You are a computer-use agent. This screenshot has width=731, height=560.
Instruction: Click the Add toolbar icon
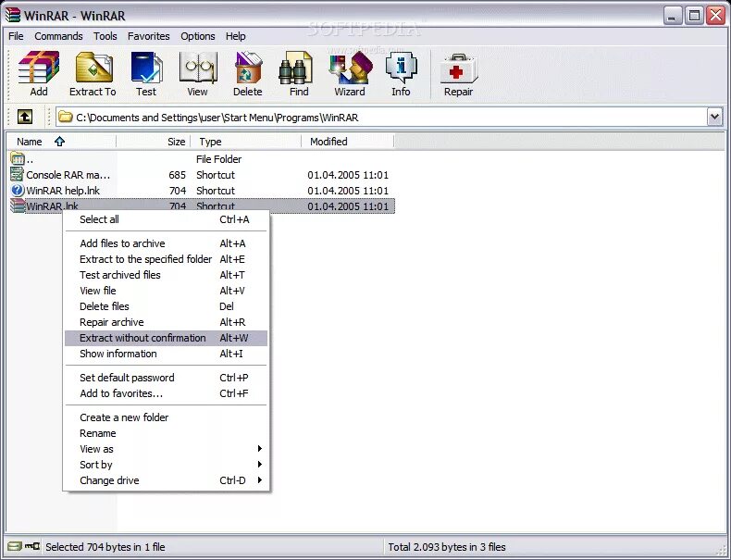39,68
